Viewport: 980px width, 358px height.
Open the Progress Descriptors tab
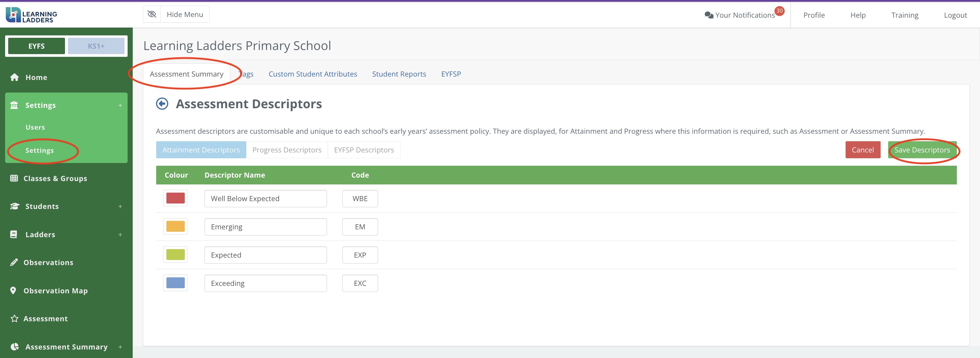click(287, 150)
